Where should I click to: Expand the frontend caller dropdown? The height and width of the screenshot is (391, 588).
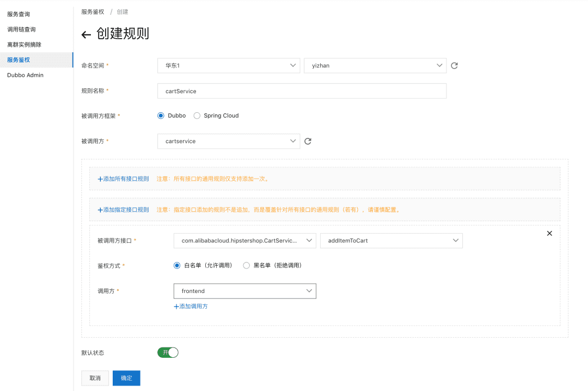[x=245, y=291]
